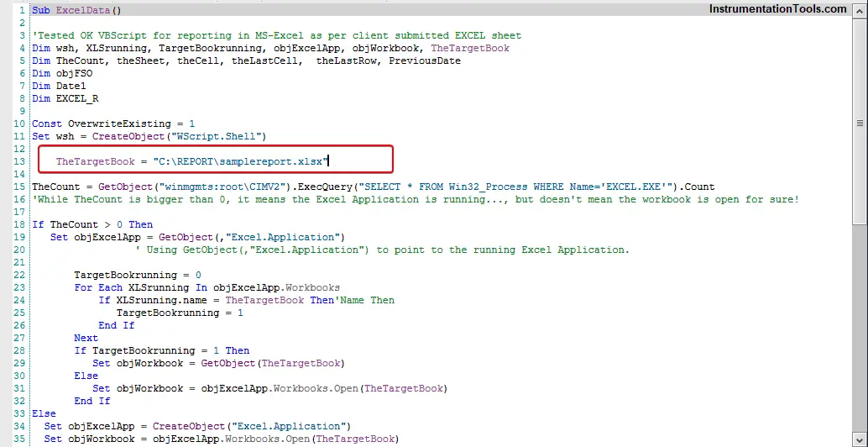Click the "C:\REPORT\samplereport.xlsx" string

(x=241, y=161)
